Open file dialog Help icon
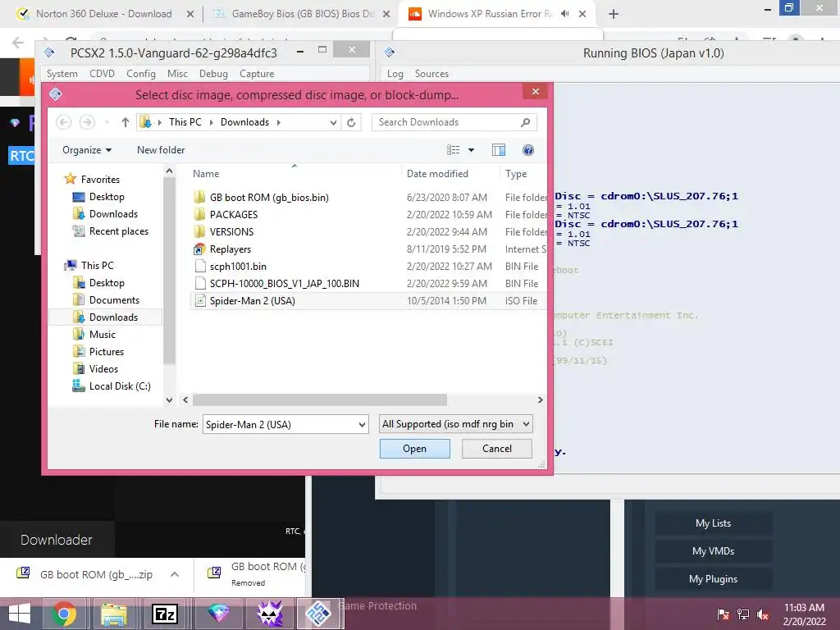 [x=528, y=150]
